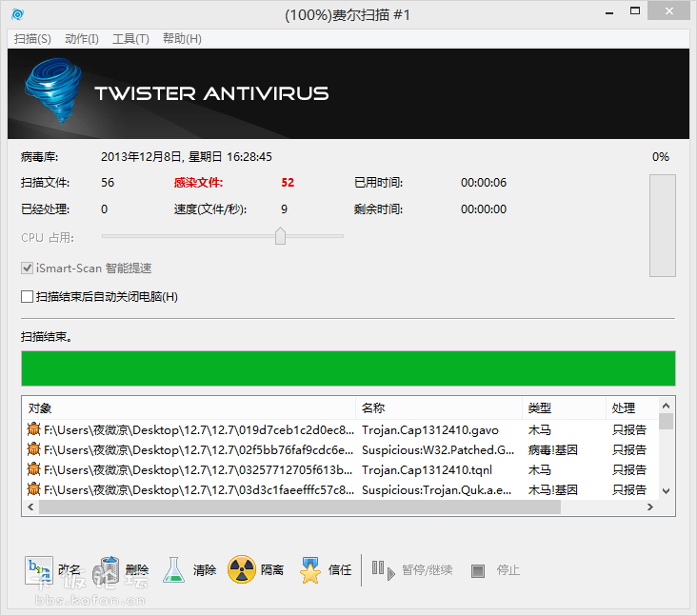697x616 pixels.
Task: Open the 帮助(H) menu
Action: coord(182,39)
